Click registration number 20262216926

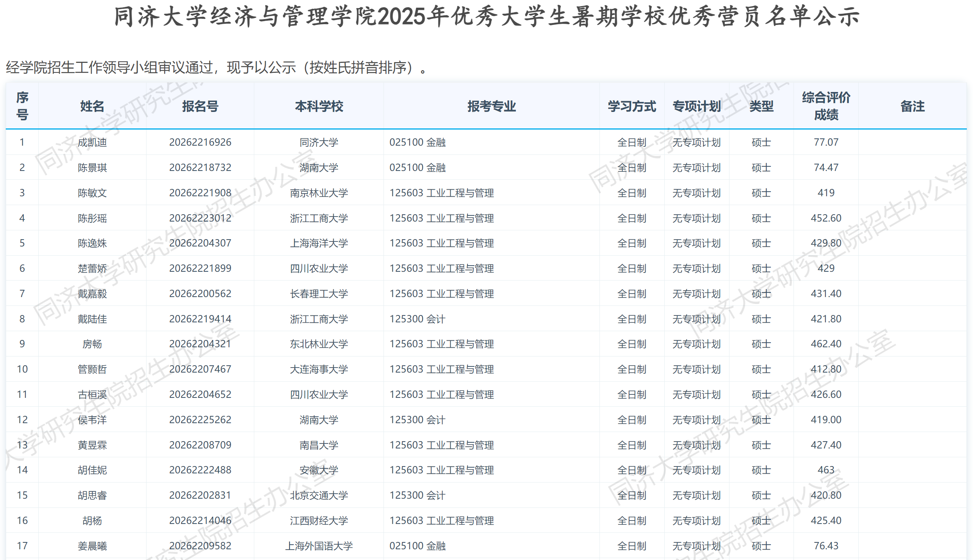coord(200,142)
